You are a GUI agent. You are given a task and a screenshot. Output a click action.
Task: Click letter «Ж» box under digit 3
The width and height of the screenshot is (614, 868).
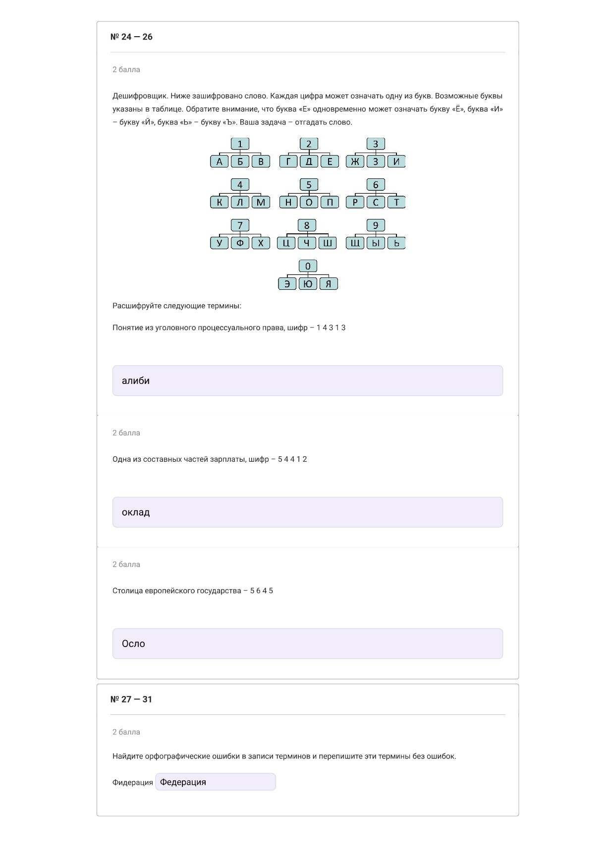[355, 161]
